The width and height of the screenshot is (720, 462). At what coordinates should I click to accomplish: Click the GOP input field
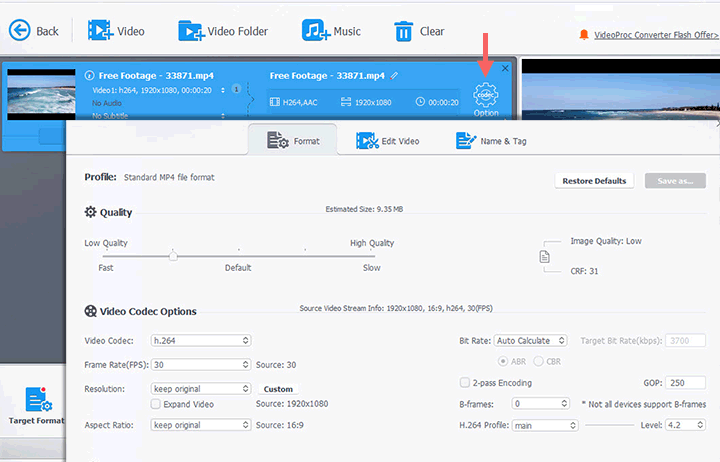pyautogui.click(x=688, y=383)
